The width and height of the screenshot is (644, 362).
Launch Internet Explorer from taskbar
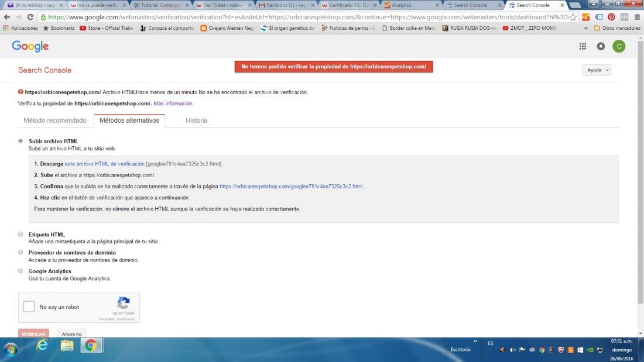[42, 346]
